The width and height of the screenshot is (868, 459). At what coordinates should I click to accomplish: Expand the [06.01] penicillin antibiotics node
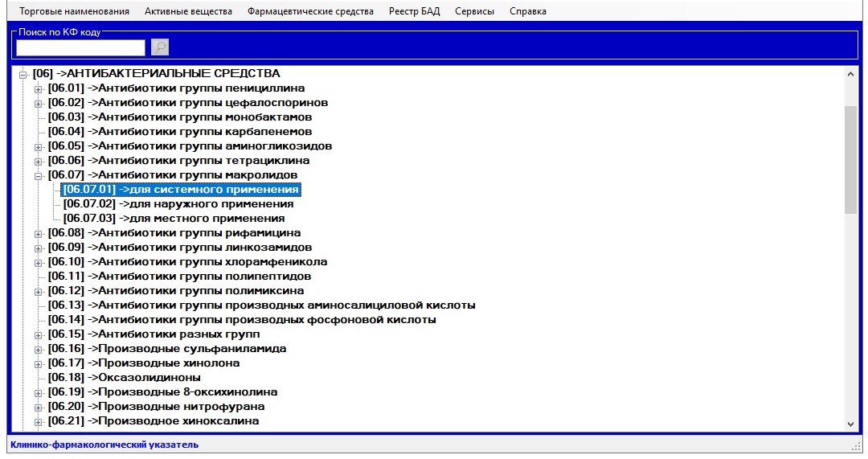pyautogui.click(x=38, y=88)
